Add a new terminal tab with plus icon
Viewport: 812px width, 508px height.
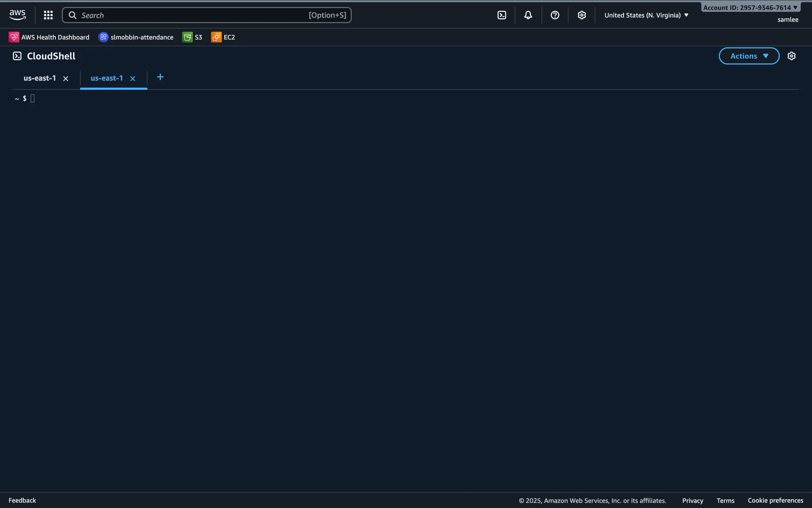coord(160,77)
